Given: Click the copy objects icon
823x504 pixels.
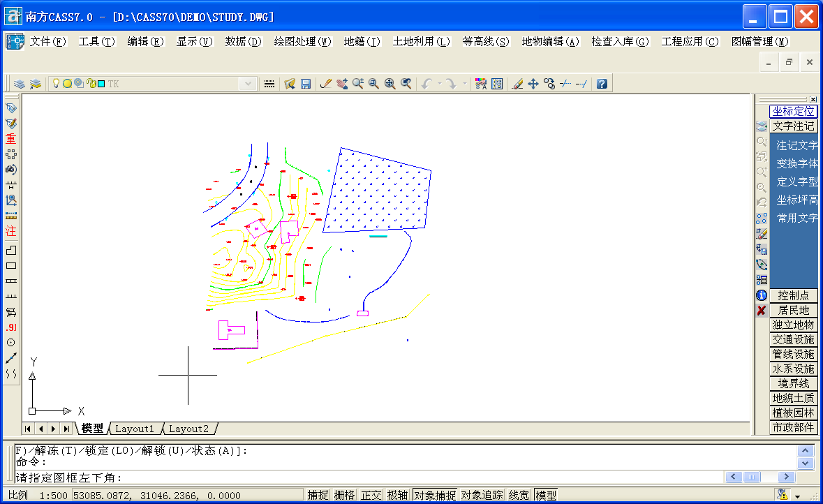Looking at the screenshot, I should point(549,84).
